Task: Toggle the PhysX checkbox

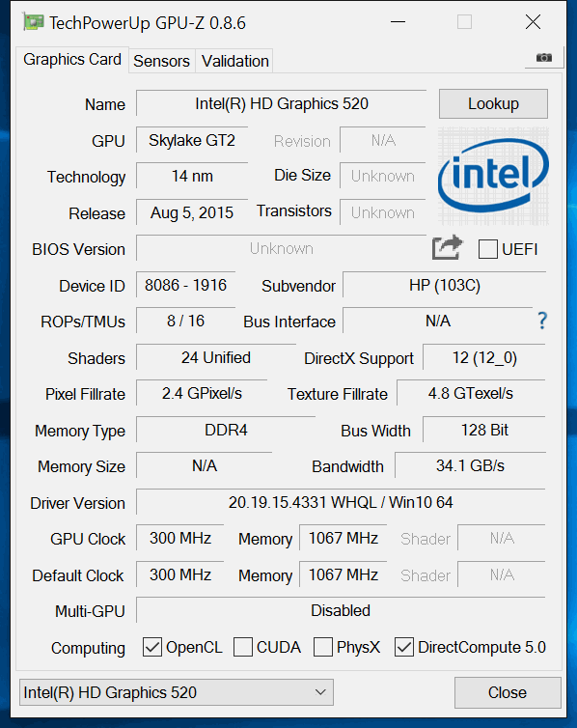Action: point(323,647)
